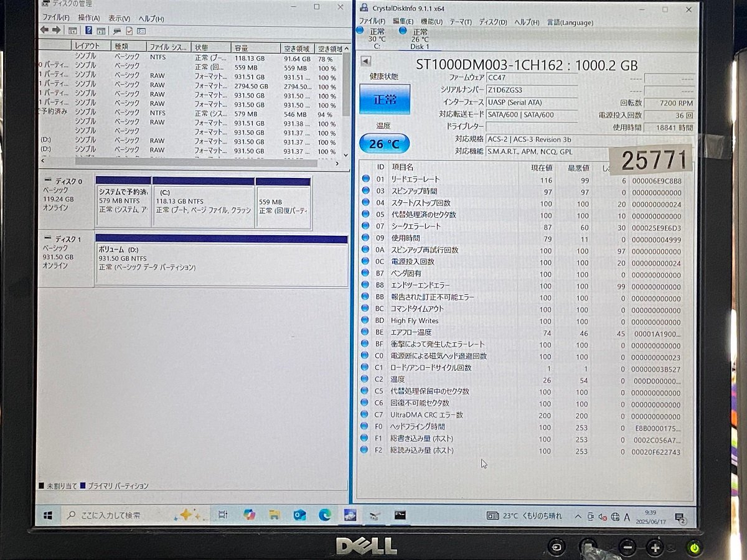Click the 26 °C temperature button
The image size is (747, 560).
click(x=385, y=144)
